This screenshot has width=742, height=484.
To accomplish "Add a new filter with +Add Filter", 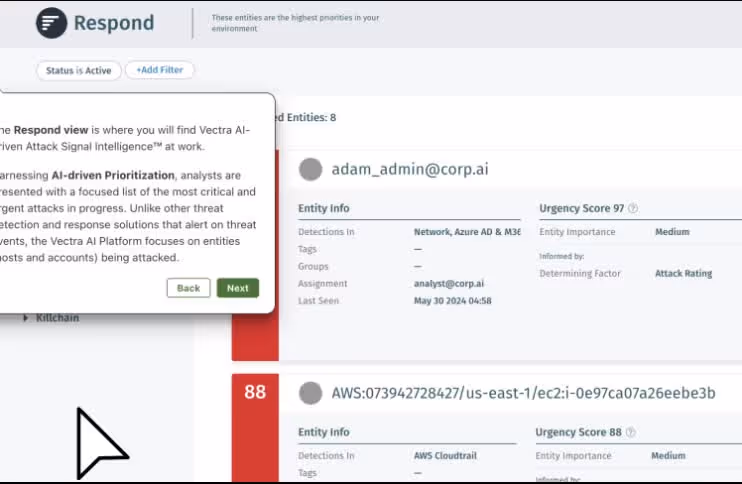I will 159,70.
